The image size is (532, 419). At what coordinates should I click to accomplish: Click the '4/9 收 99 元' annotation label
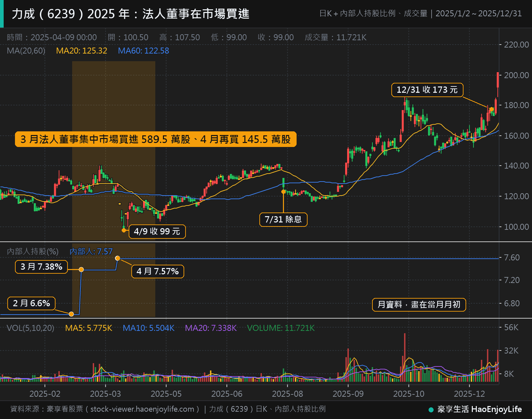(157, 231)
